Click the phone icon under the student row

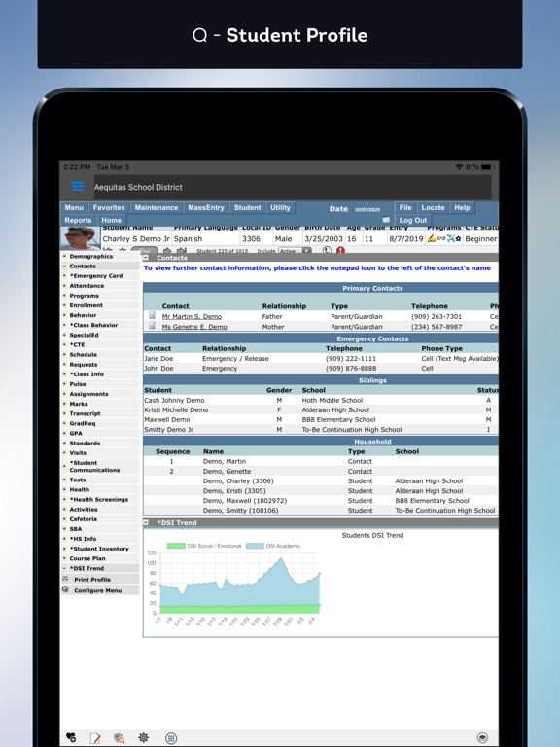327,250
